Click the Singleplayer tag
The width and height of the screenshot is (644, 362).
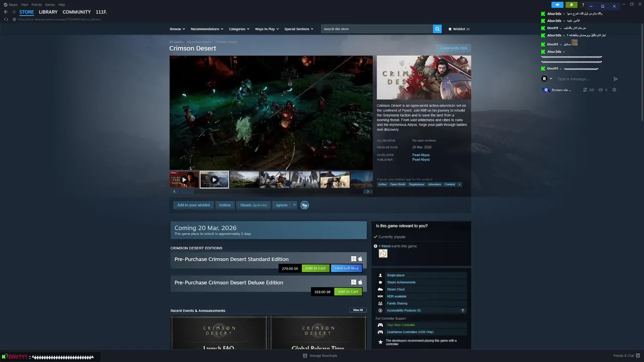pos(417,184)
